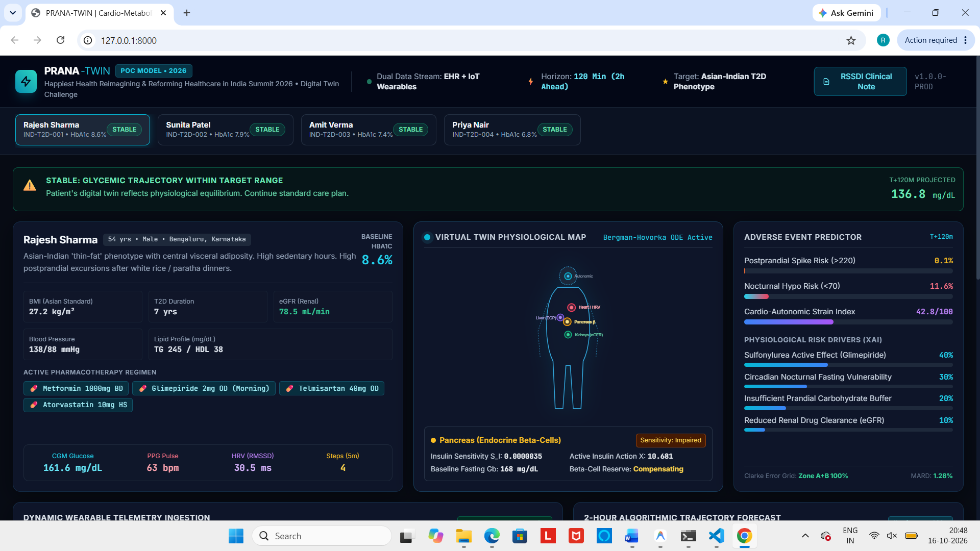980x551 pixels.
Task: Open Microsoft Edge from taskbar
Action: [492, 536]
